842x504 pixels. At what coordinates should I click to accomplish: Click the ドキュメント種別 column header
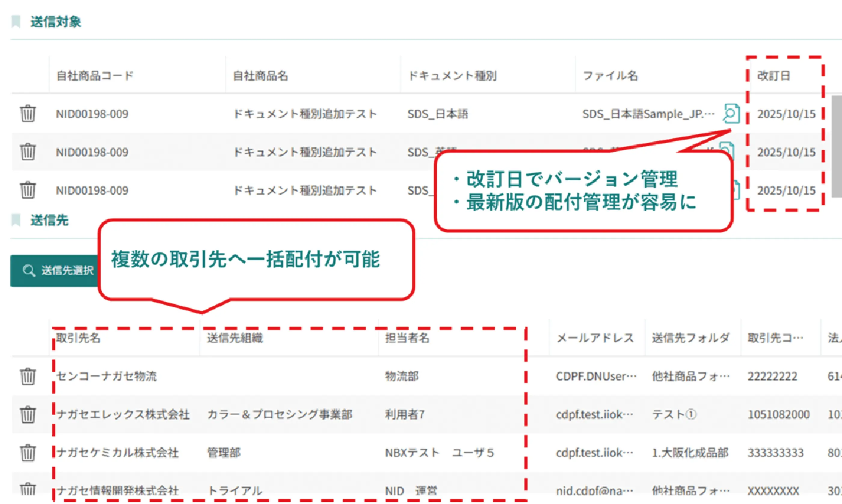[x=452, y=76]
